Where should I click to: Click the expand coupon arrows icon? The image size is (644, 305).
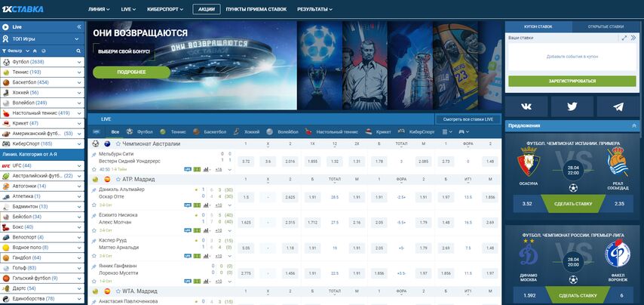pos(624,38)
